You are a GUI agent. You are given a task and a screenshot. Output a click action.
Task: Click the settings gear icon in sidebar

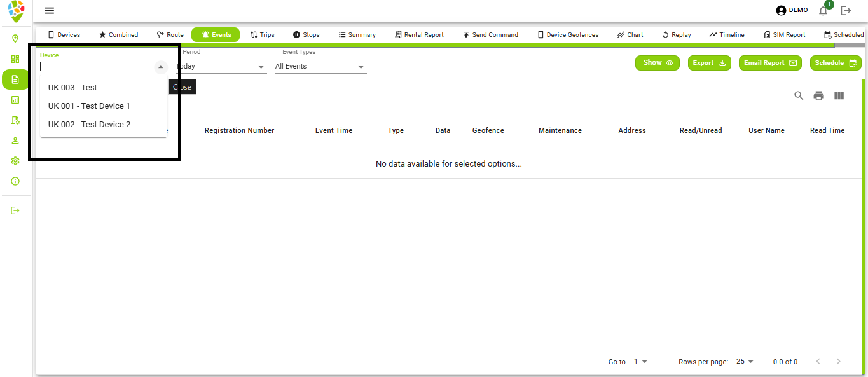(x=15, y=161)
